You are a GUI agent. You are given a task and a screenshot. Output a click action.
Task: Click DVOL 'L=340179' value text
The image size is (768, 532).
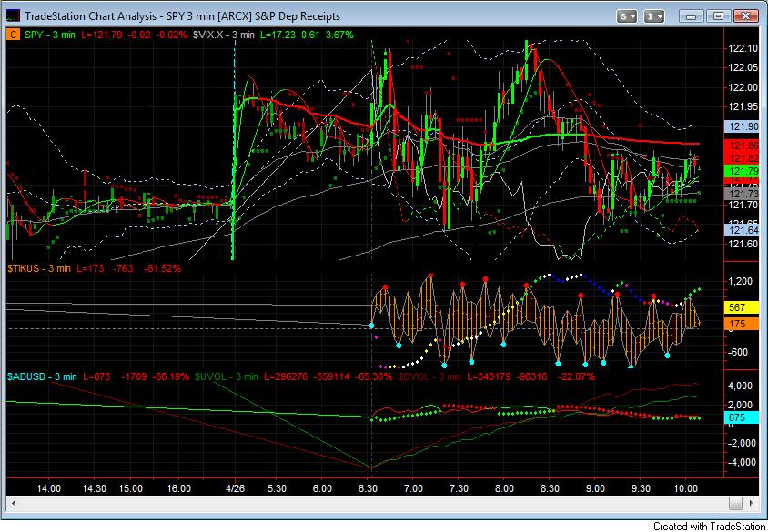click(x=490, y=376)
